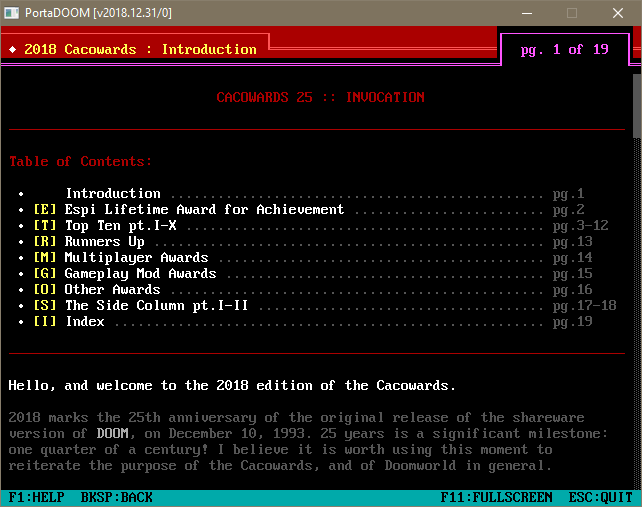Click pg.17-18 page reference
Viewport: 642px width, 507px height.
[x=585, y=306]
